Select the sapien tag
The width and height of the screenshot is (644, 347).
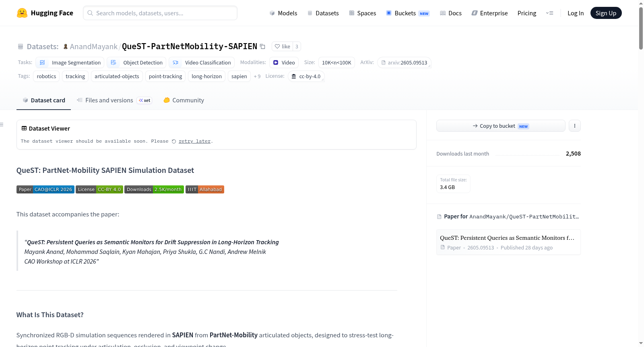tap(239, 76)
